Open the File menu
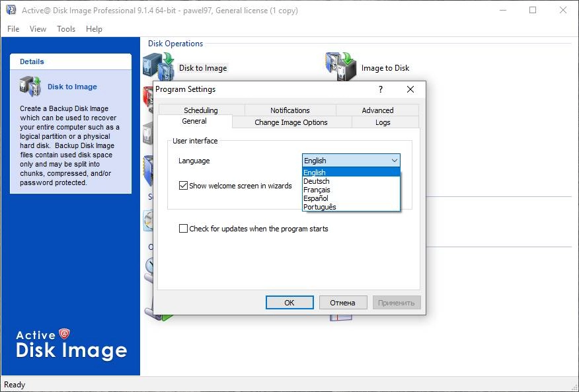This screenshot has width=579, height=392. (x=13, y=29)
